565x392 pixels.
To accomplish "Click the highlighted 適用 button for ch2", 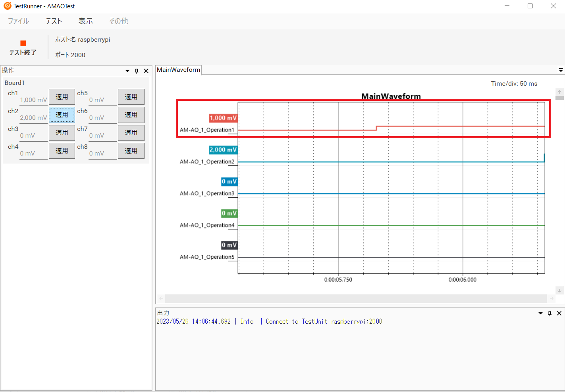I will [x=62, y=115].
